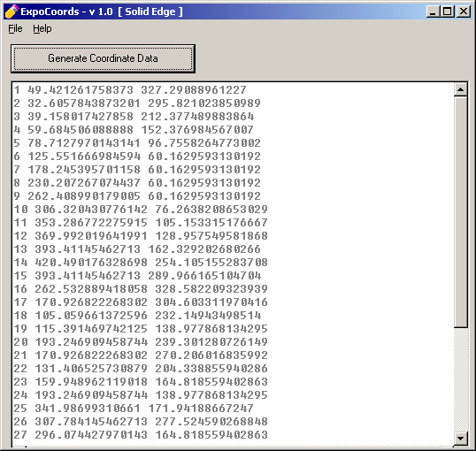
Task: Click row 9 starting with 262.408990179005
Action: click(x=137, y=196)
